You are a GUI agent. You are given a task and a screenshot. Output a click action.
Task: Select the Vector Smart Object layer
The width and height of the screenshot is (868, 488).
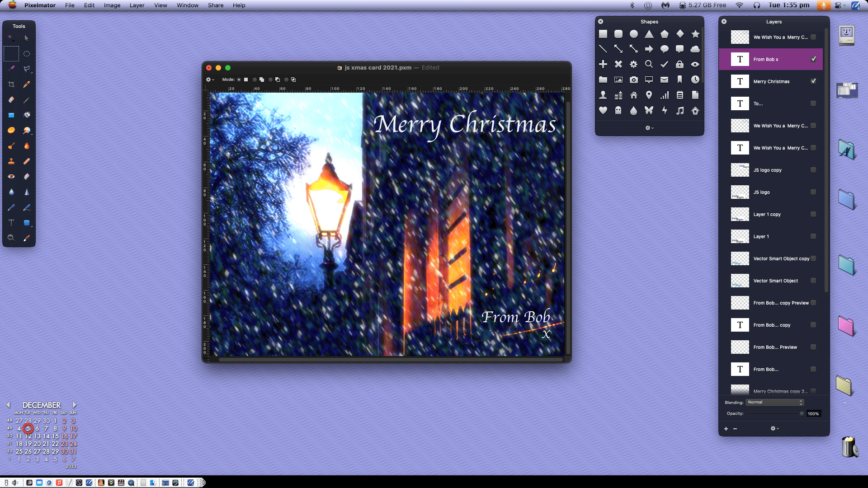775,281
